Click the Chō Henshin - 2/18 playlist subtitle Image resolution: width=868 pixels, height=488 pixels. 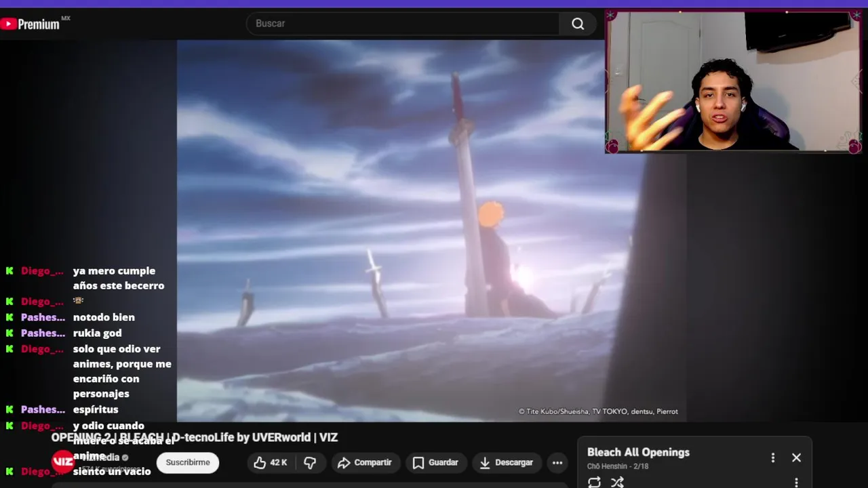click(x=618, y=466)
